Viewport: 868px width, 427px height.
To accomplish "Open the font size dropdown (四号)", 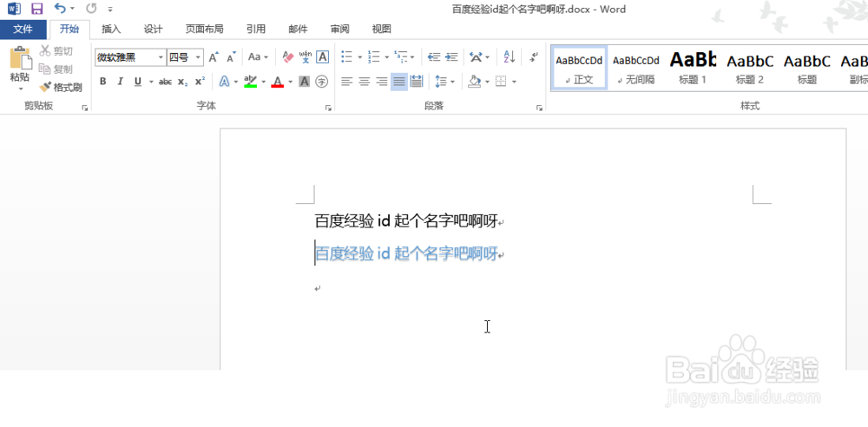I will click(198, 57).
